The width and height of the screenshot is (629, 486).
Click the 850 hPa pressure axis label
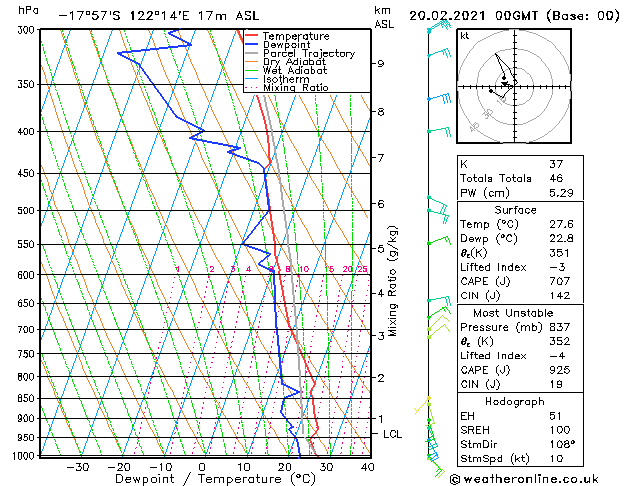click(28, 399)
